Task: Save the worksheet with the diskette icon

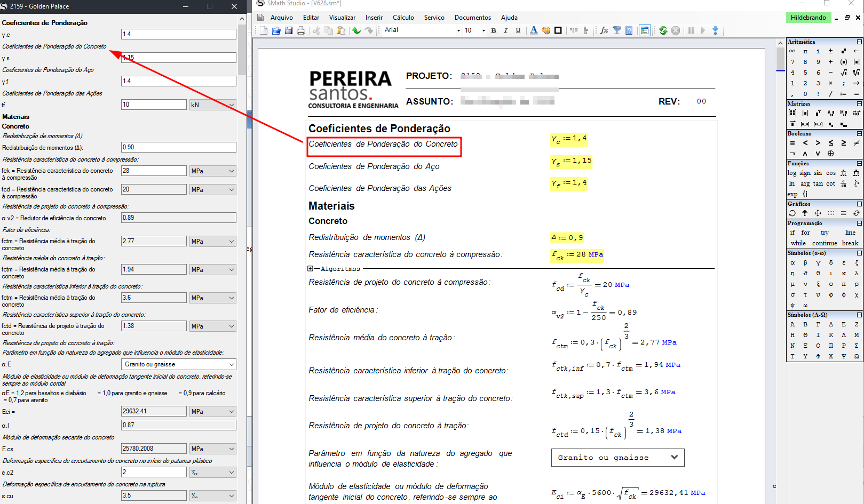Action: [289, 30]
